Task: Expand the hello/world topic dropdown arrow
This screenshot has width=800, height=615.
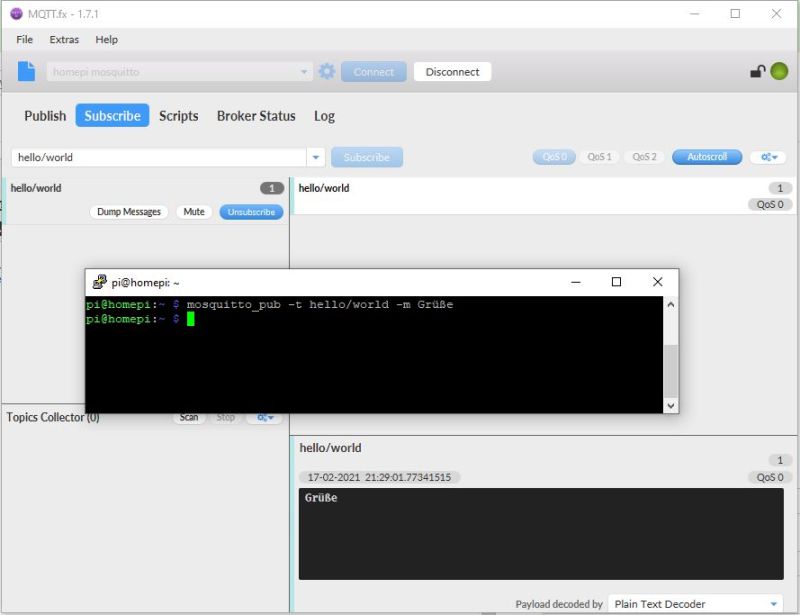Action: (x=316, y=157)
